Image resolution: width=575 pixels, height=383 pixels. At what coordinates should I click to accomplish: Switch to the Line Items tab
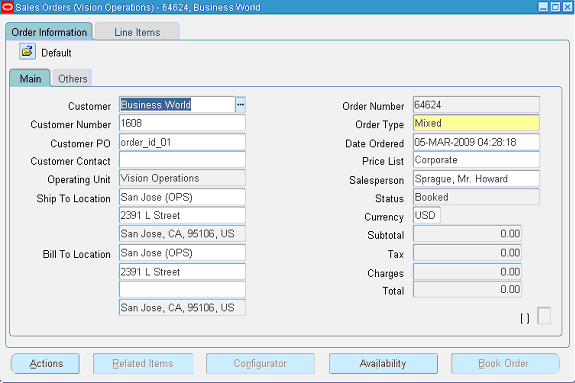(x=137, y=32)
